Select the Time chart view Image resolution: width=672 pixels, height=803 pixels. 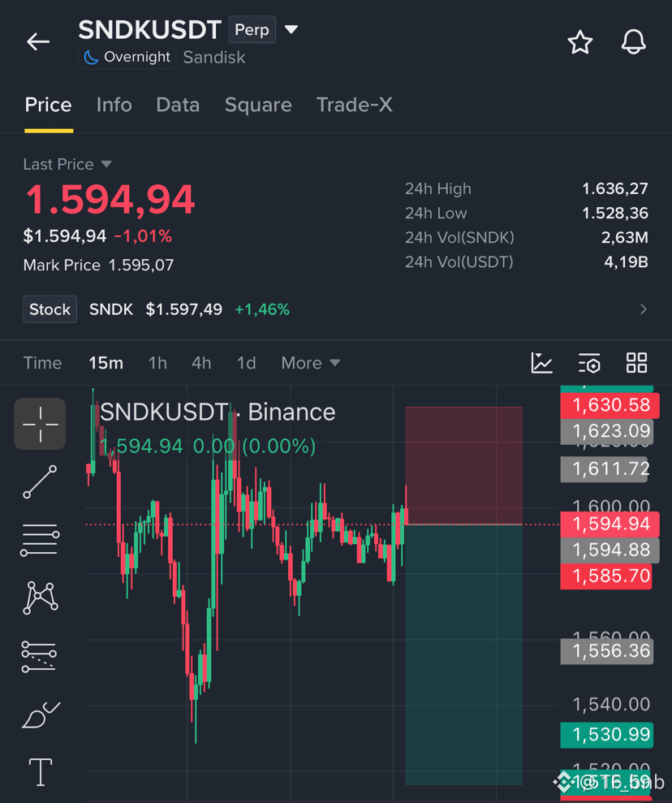[42, 363]
